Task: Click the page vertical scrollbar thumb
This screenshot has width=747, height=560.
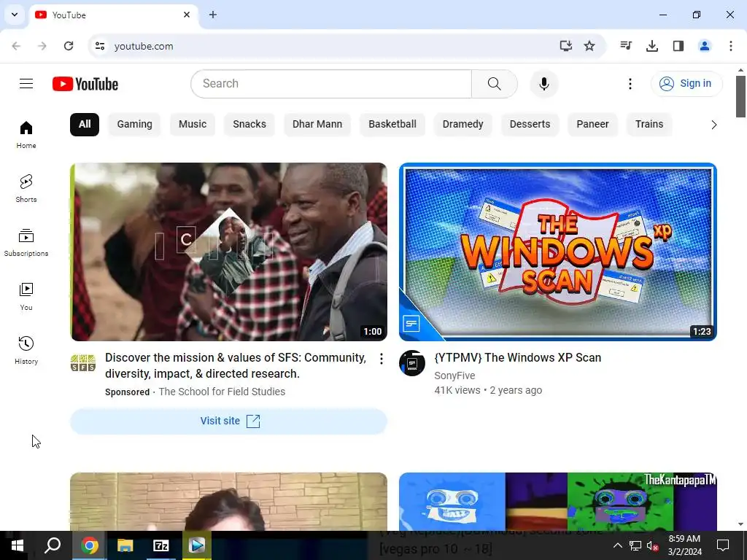Action: 740,97
